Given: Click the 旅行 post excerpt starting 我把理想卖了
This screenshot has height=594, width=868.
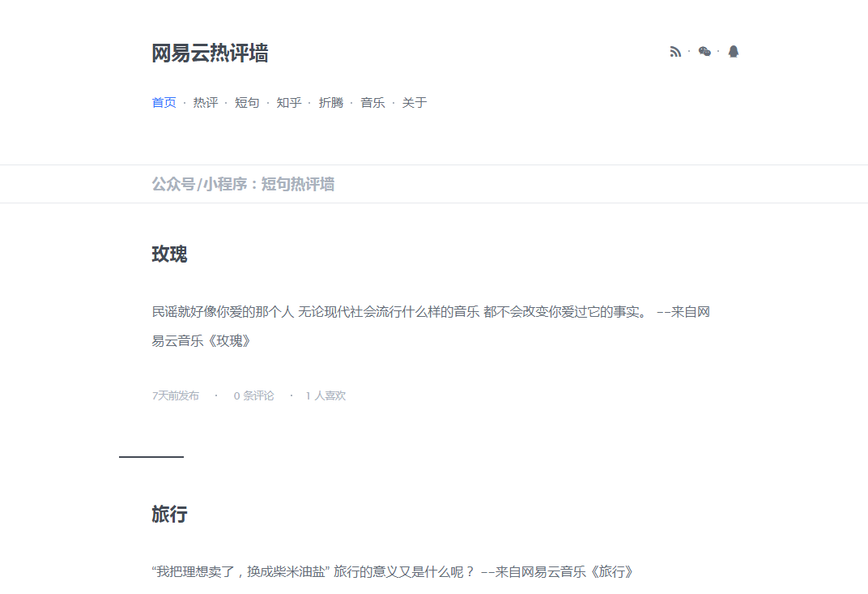Looking at the screenshot, I should coord(393,572).
